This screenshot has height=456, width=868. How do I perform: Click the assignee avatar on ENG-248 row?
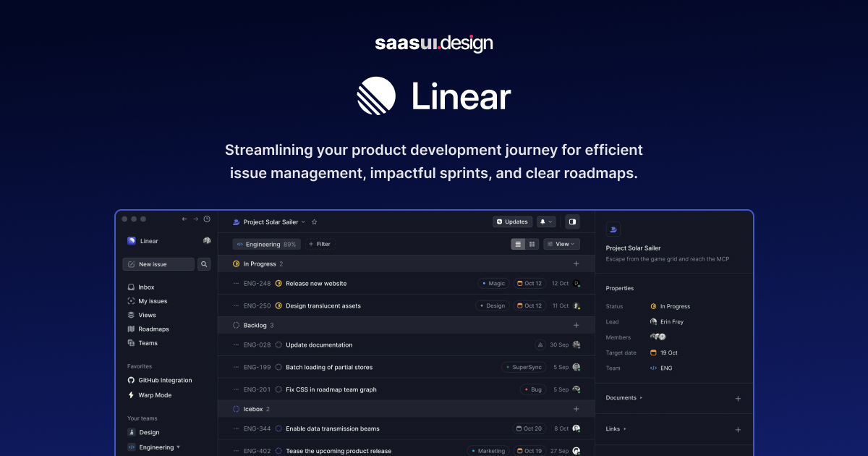(x=576, y=284)
